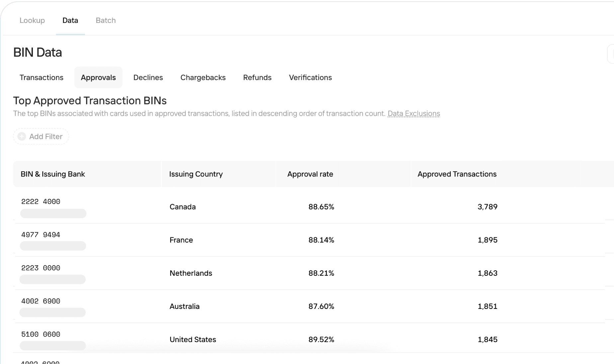Select BIN 2222 4000
The height and width of the screenshot is (364, 614).
pos(41,201)
